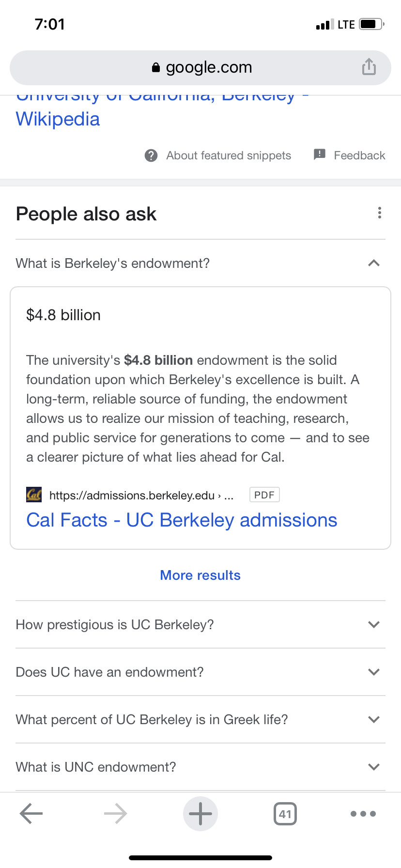Expand Does UC have an endowment?

200,672
